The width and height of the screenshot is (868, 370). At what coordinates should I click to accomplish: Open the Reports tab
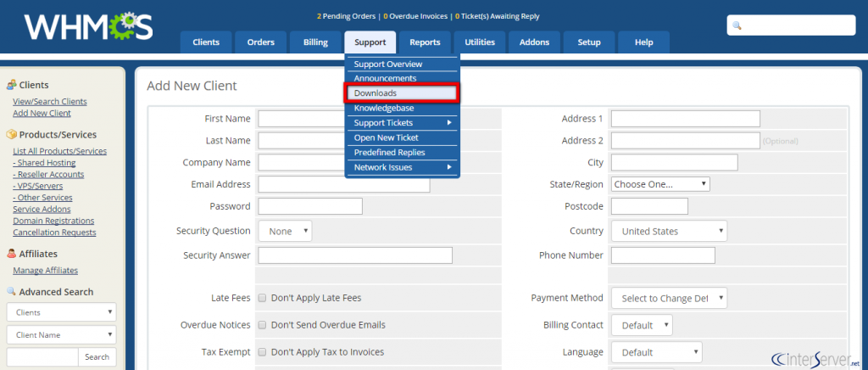pyautogui.click(x=426, y=42)
